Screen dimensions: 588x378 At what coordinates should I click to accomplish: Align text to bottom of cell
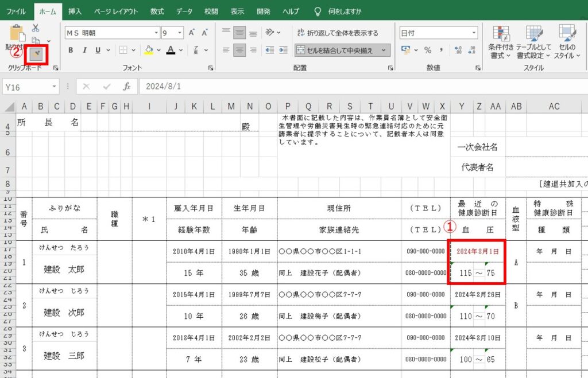(253, 33)
